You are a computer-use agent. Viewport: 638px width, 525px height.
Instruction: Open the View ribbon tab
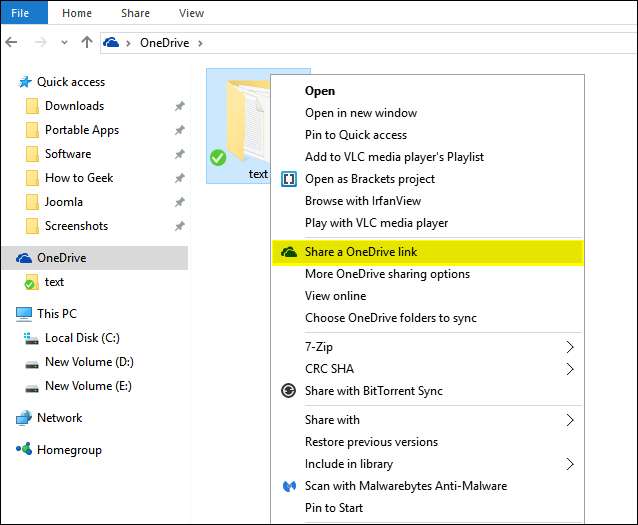point(191,13)
